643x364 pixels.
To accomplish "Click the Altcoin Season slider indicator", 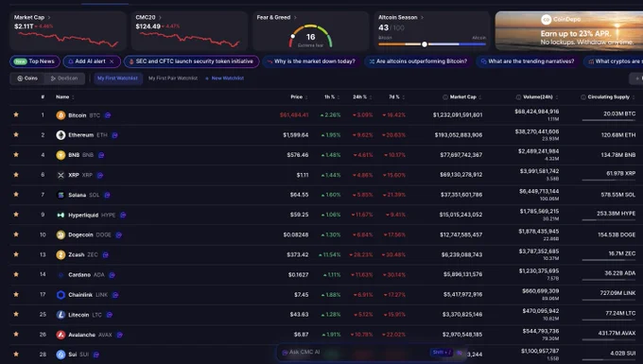I will pos(425,44).
